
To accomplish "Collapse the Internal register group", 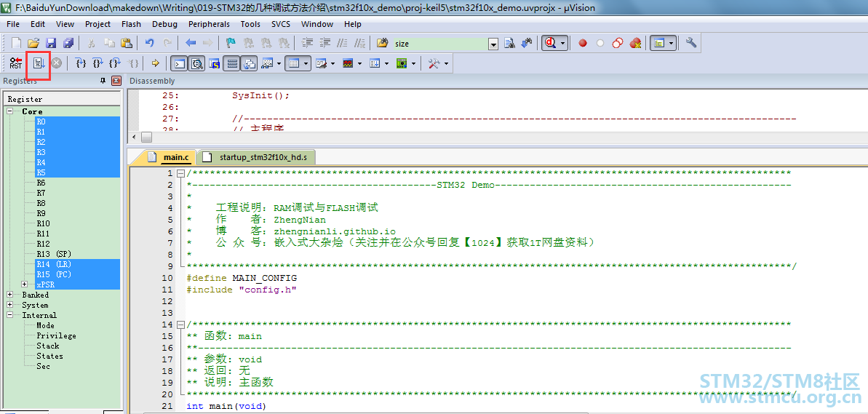I will tap(10, 315).
